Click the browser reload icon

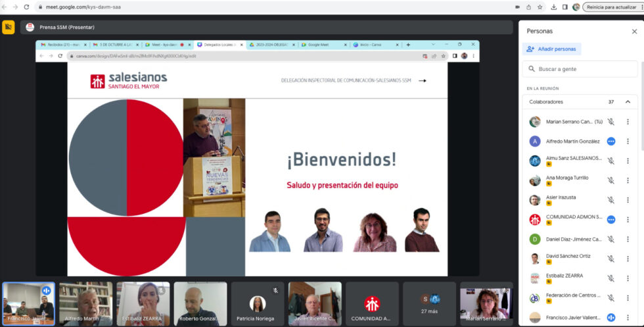26,7
